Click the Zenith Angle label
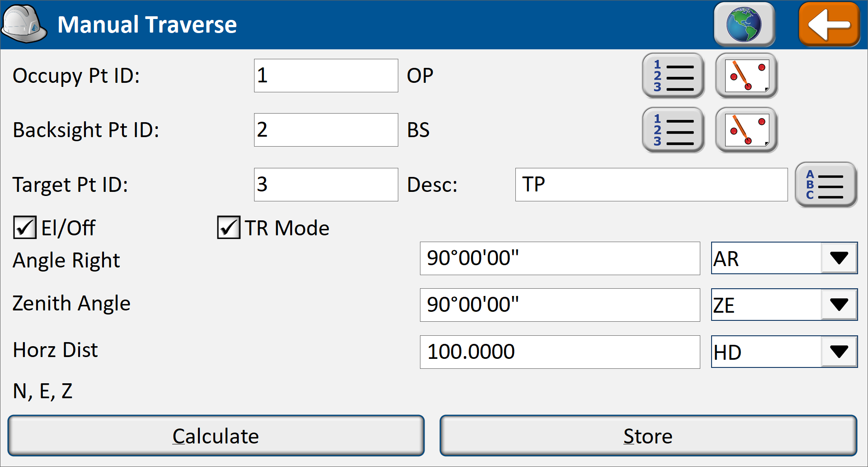Image resolution: width=868 pixels, height=467 pixels. pyautogui.click(x=71, y=303)
